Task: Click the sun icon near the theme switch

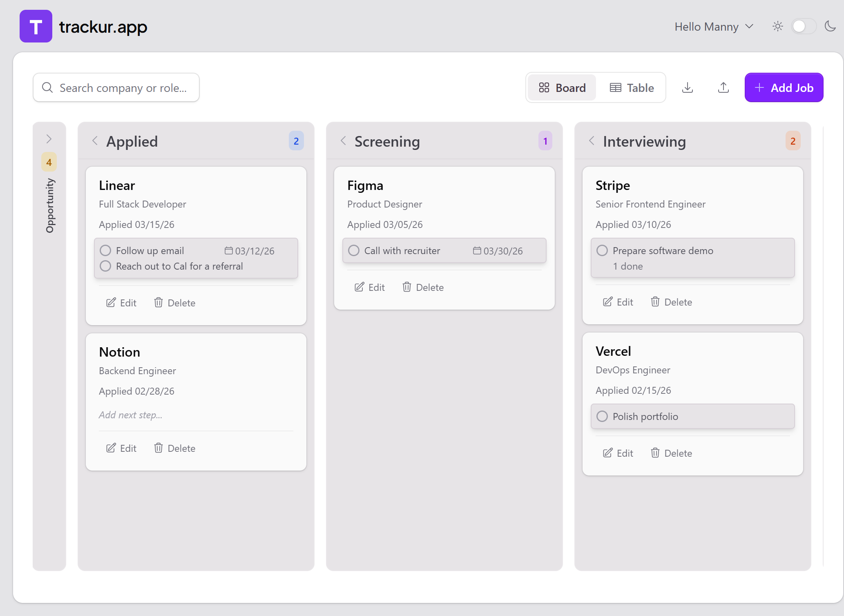Action: (778, 26)
